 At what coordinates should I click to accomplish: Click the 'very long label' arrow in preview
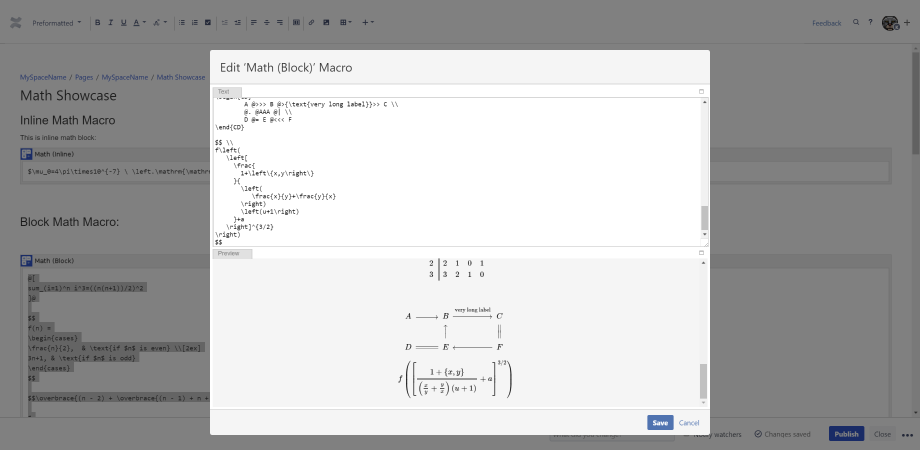[472, 313]
